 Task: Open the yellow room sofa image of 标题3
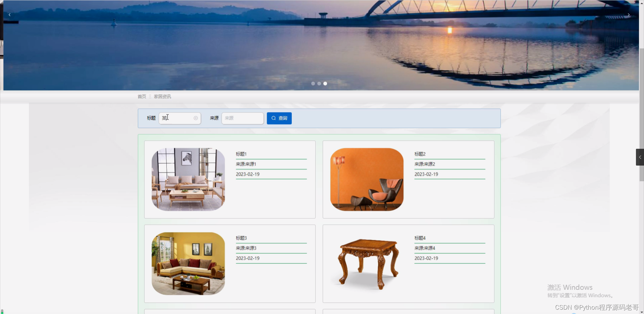[188, 264]
